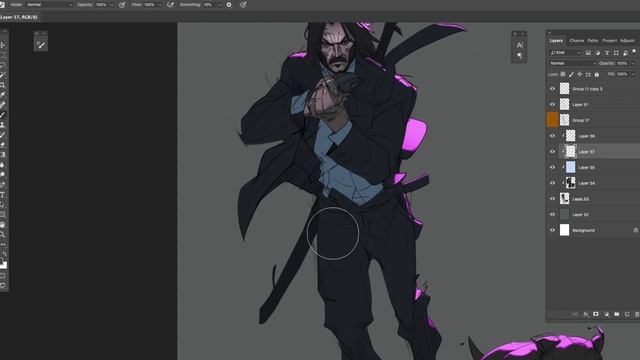Prevent artboard auto-nesting lock
Image resolution: width=640 pixels, height=360 pixels.
pyautogui.click(x=588, y=74)
